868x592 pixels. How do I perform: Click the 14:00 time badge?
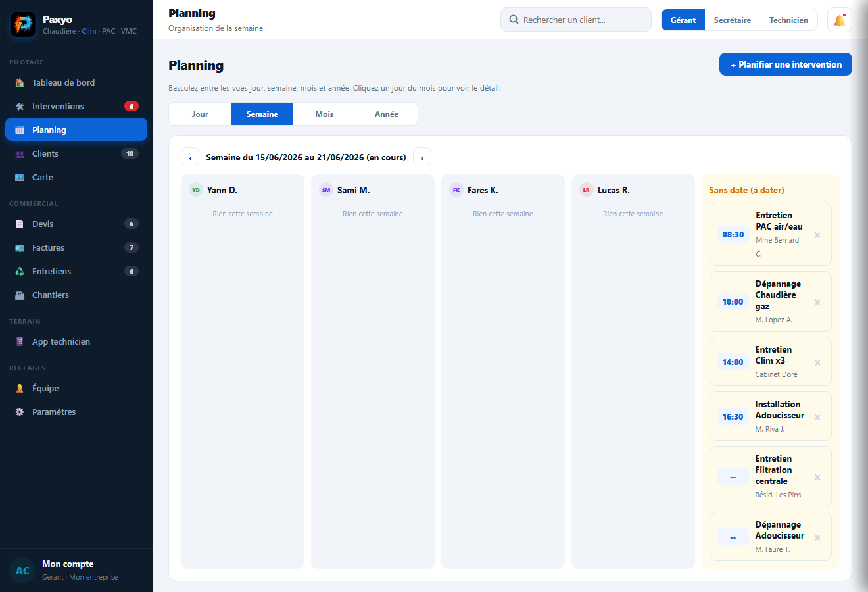tap(733, 362)
